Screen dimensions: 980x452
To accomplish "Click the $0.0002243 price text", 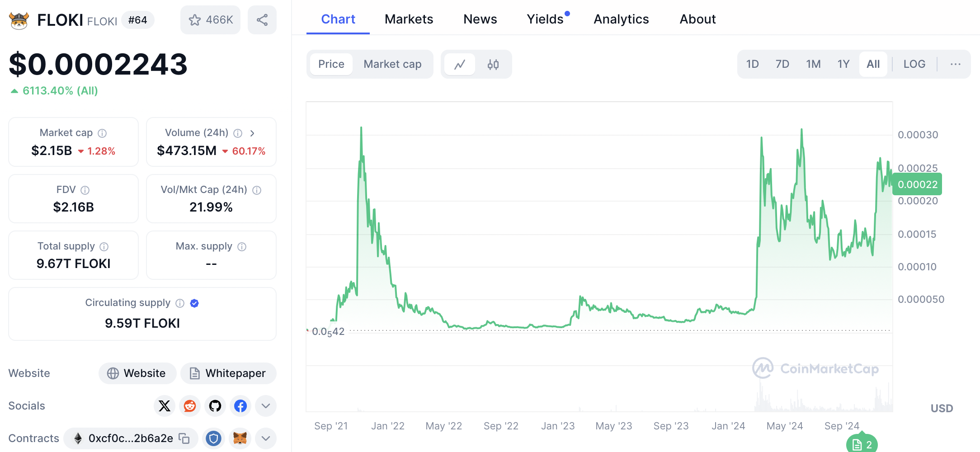I will (x=98, y=64).
